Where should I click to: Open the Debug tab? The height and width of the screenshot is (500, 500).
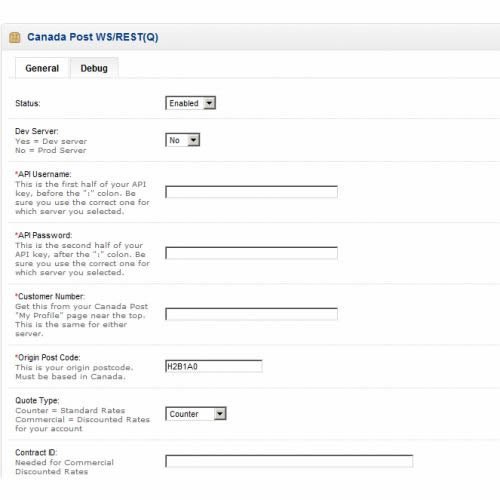tap(94, 68)
